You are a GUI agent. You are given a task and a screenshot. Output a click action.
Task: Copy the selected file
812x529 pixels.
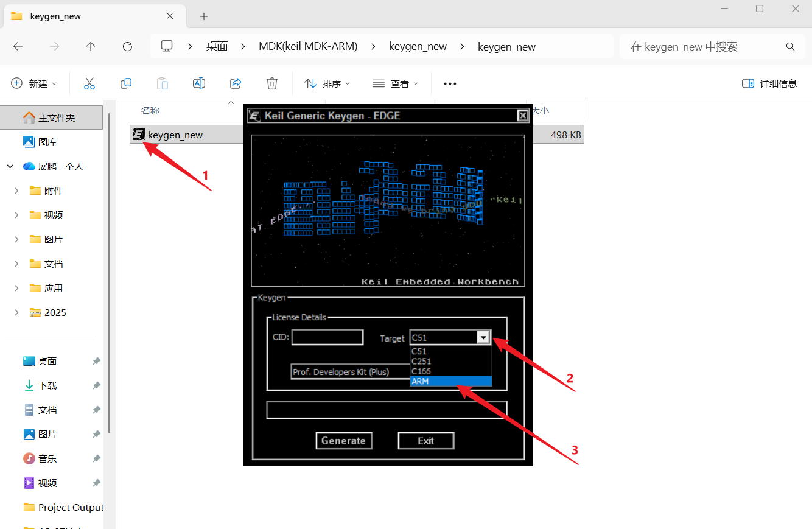pyautogui.click(x=126, y=83)
